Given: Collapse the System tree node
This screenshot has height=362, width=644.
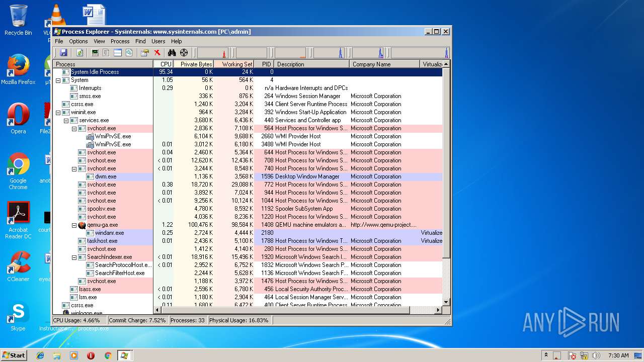Looking at the screenshot, I should (58, 80).
